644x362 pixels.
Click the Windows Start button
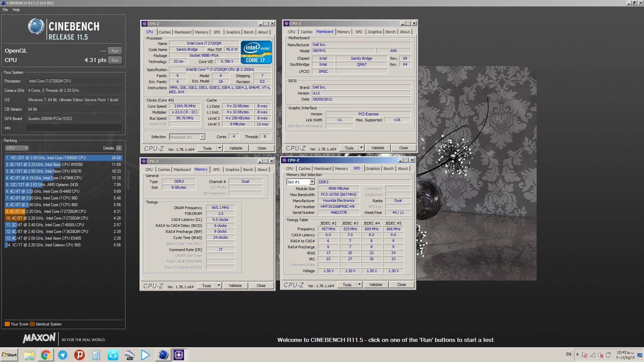(x=9, y=355)
